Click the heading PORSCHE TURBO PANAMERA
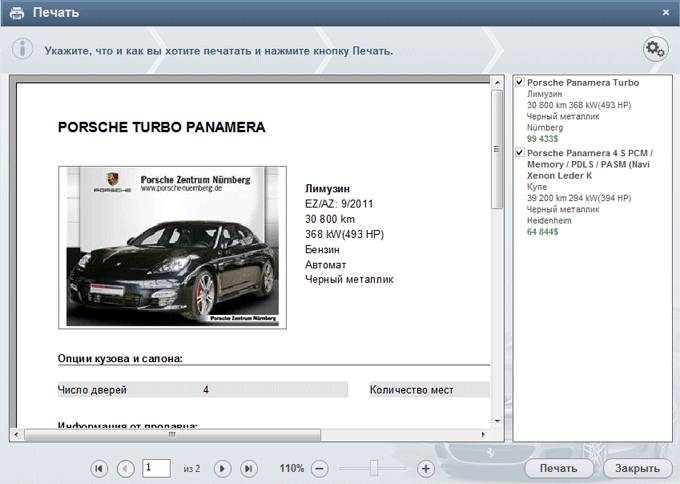Image resolution: width=680 pixels, height=484 pixels. click(161, 127)
